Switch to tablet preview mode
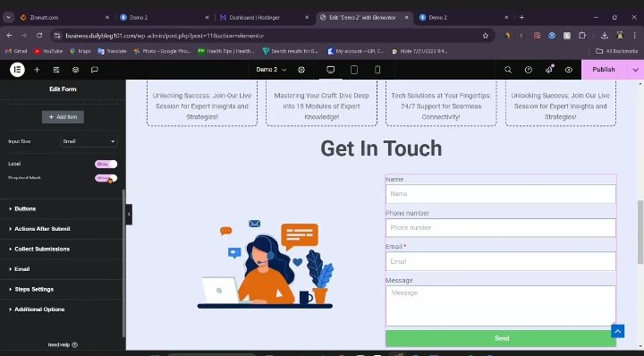 (354, 70)
